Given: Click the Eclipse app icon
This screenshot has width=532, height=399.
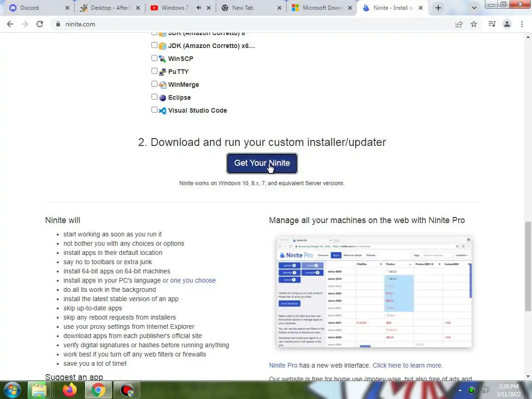Looking at the screenshot, I should tap(163, 98).
